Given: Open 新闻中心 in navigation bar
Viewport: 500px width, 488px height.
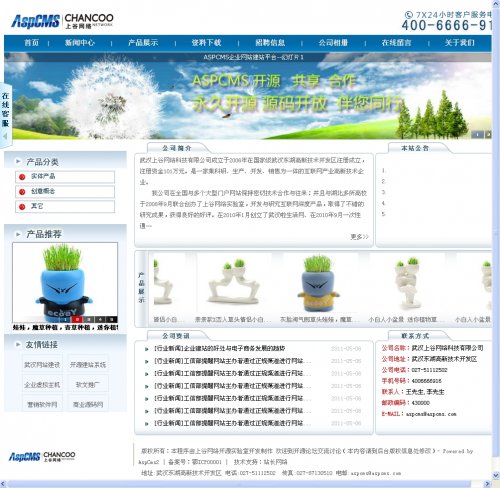Looking at the screenshot, I should (x=80, y=43).
